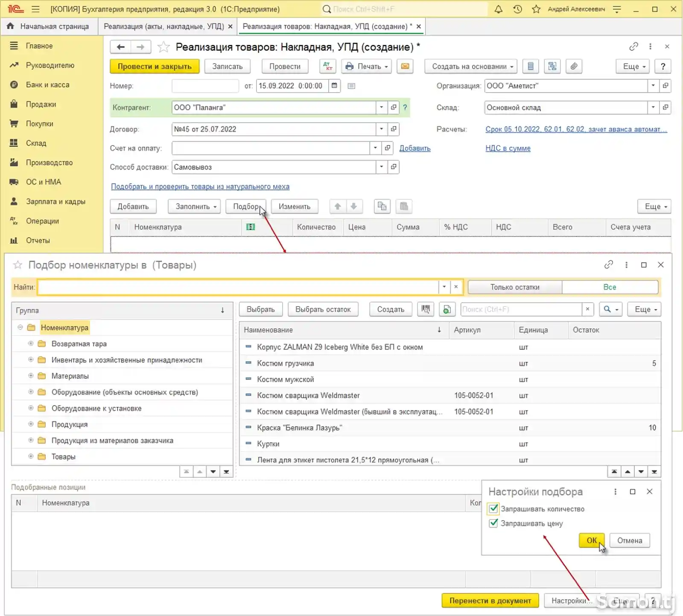Click the Найти search input field

(238, 287)
